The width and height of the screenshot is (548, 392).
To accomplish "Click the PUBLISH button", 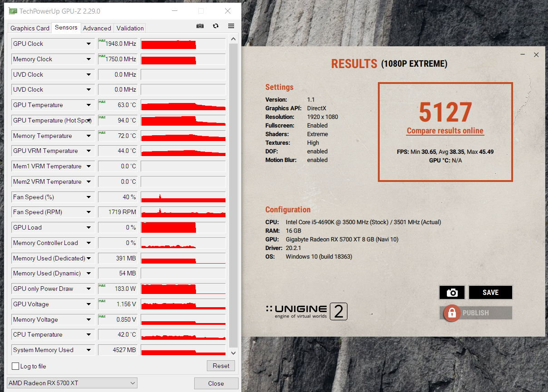I will pyautogui.click(x=476, y=313).
